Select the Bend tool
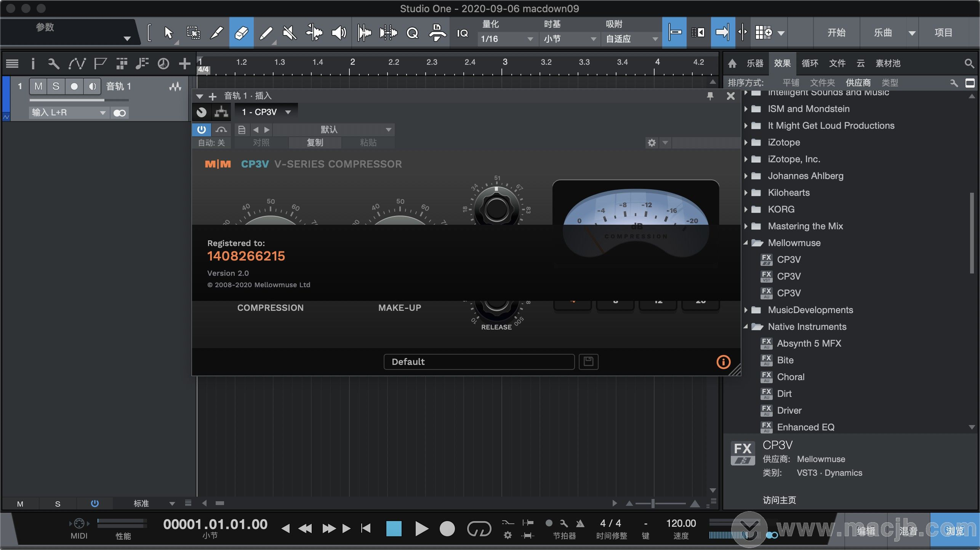Viewport: 980px width, 550px height. point(314,33)
